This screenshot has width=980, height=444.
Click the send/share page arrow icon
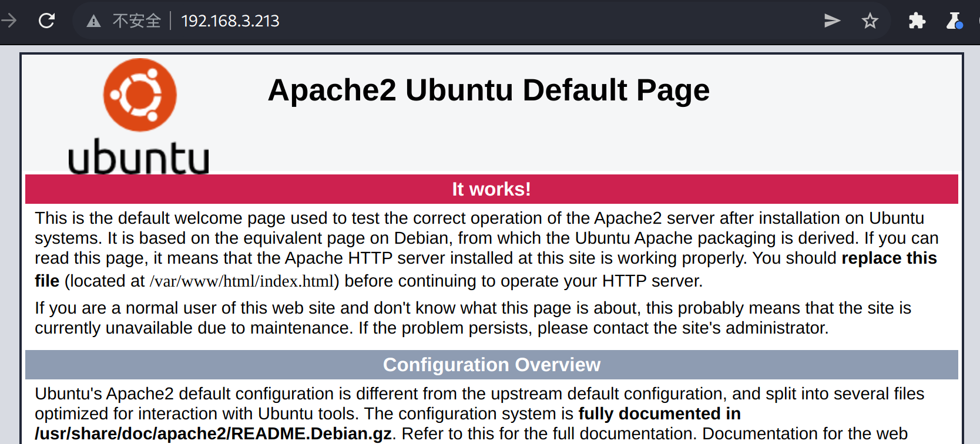[x=832, y=21]
